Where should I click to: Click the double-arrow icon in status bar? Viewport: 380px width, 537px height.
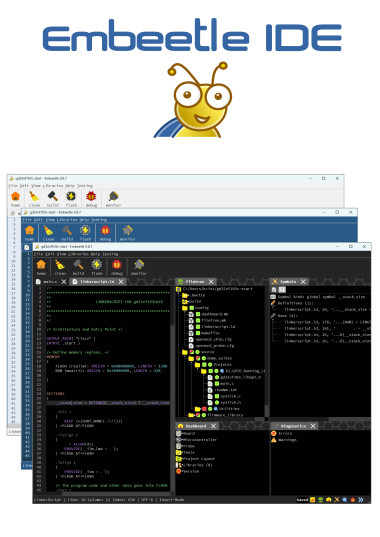pyautogui.click(x=360, y=500)
